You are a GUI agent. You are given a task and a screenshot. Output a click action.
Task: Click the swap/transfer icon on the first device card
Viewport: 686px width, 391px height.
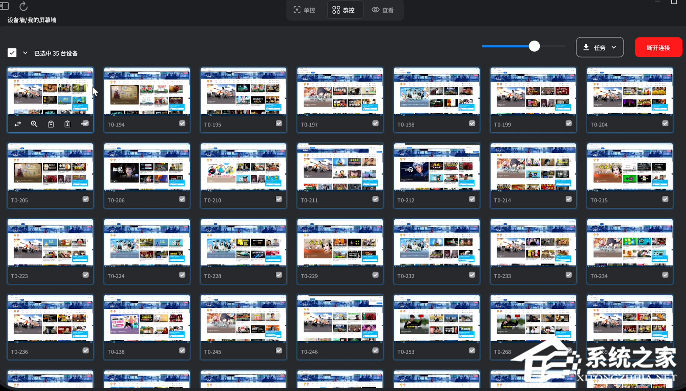(18, 124)
